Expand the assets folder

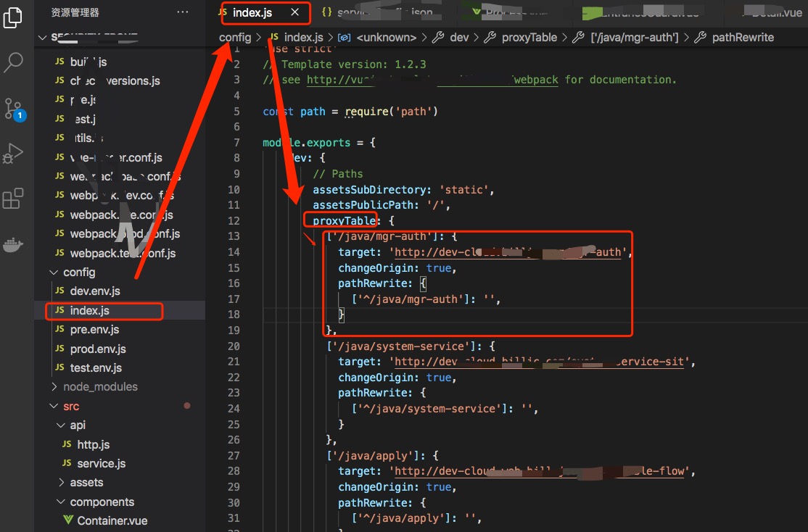coord(86,483)
